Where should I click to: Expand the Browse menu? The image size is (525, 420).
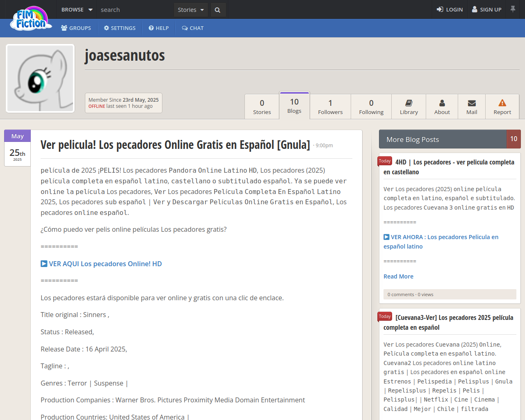(77, 9)
